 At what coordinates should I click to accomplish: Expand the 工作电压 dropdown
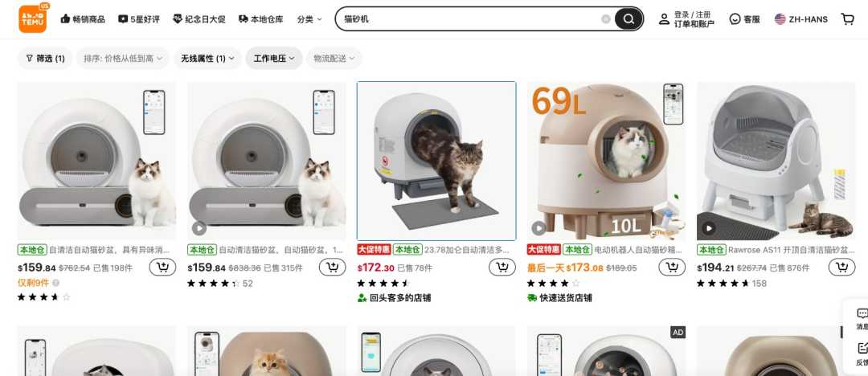click(x=274, y=58)
